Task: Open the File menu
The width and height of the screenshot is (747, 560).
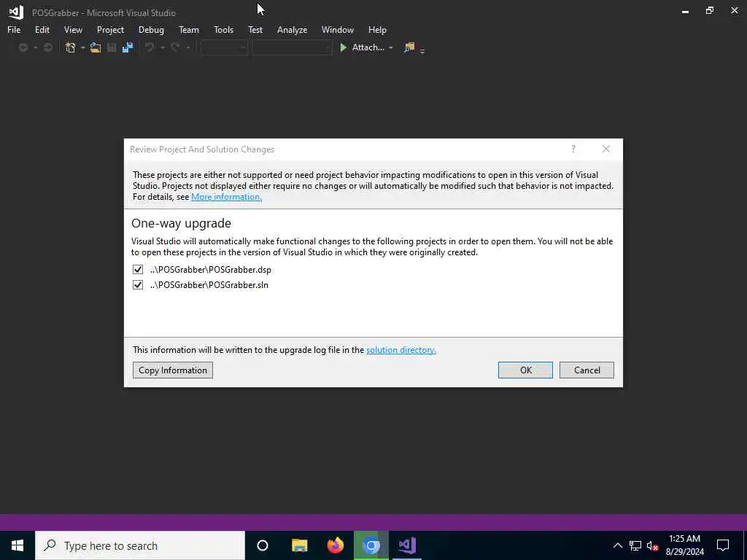Action: coord(14,29)
